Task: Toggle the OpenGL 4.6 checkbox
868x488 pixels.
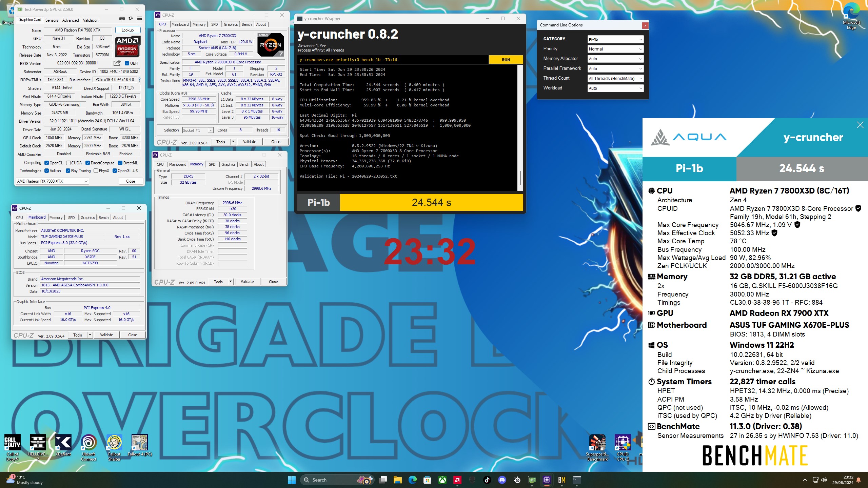Action: coord(115,171)
